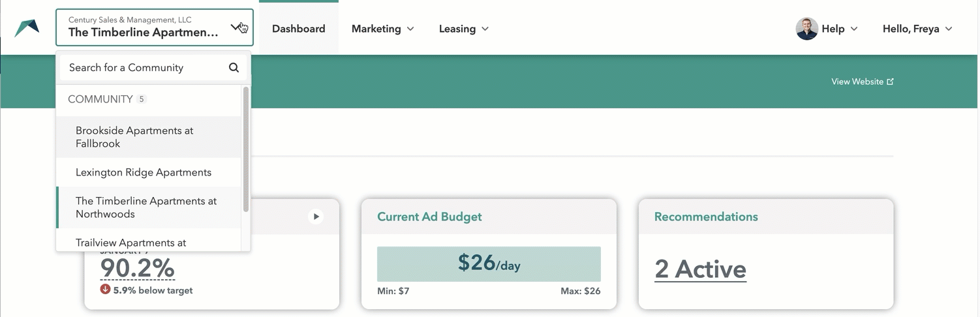
Task: Switch to the Dashboard tab
Action: 298,29
